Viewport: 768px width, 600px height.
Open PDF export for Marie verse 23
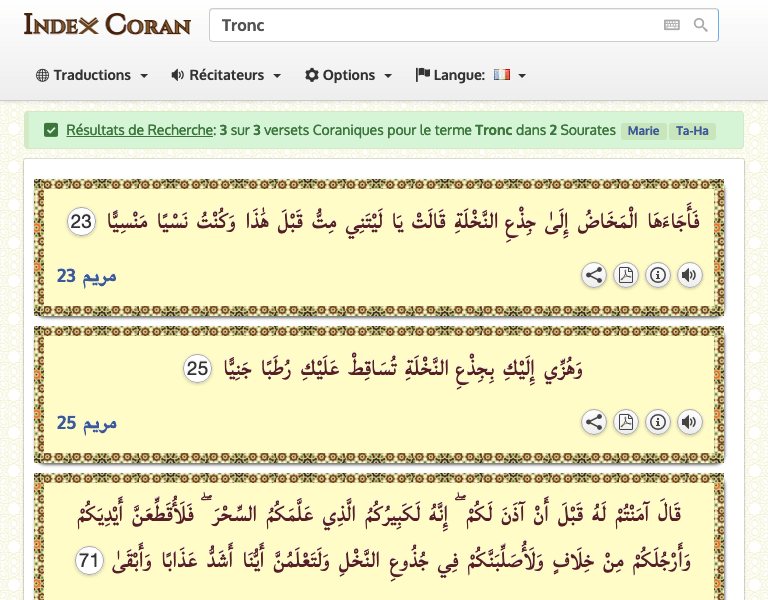click(626, 276)
